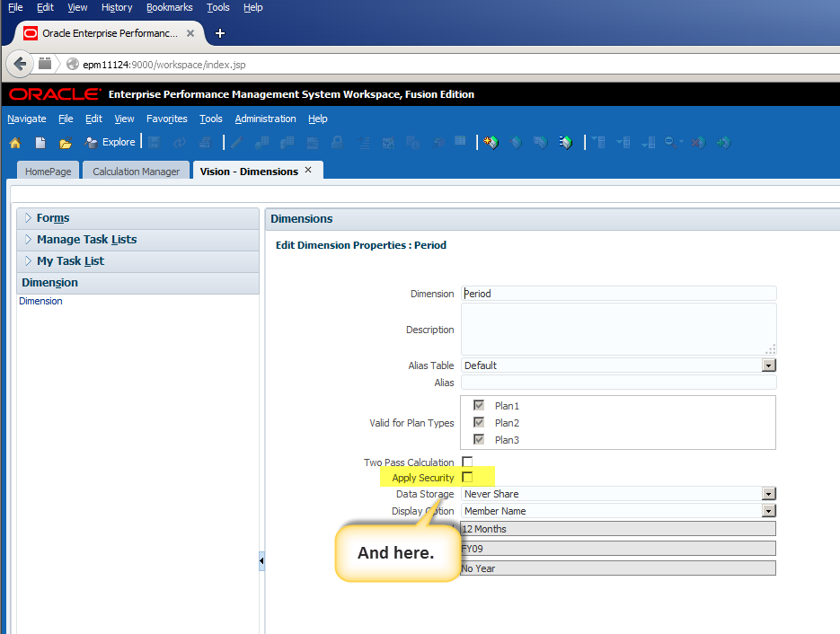Click the No Year read-only field

tap(618, 568)
